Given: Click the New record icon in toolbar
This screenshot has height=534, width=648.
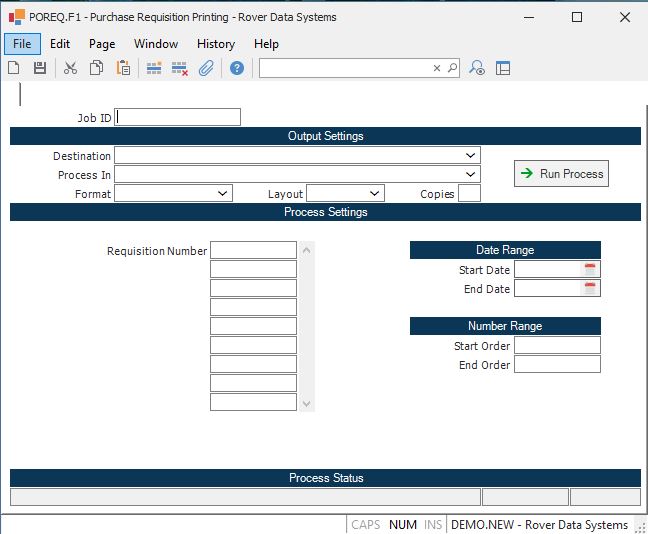Looking at the screenshot, I should 14,68.
